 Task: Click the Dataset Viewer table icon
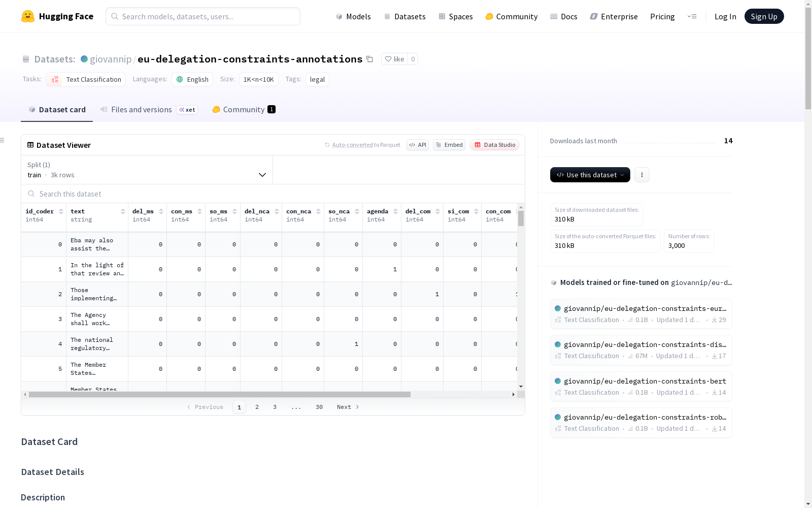click(30, 145)
